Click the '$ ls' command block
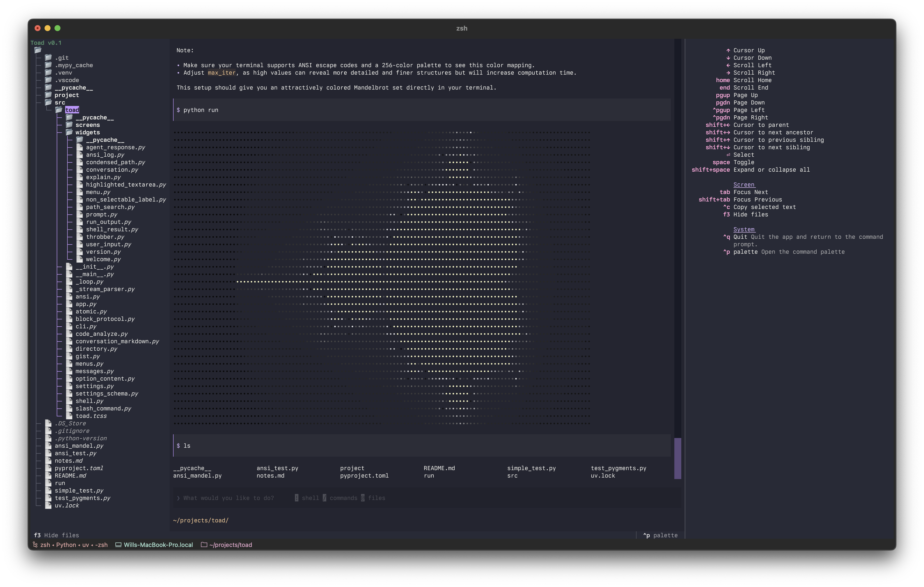The height and width of the screenshot is (587, 924). click(x=422, y=446)
